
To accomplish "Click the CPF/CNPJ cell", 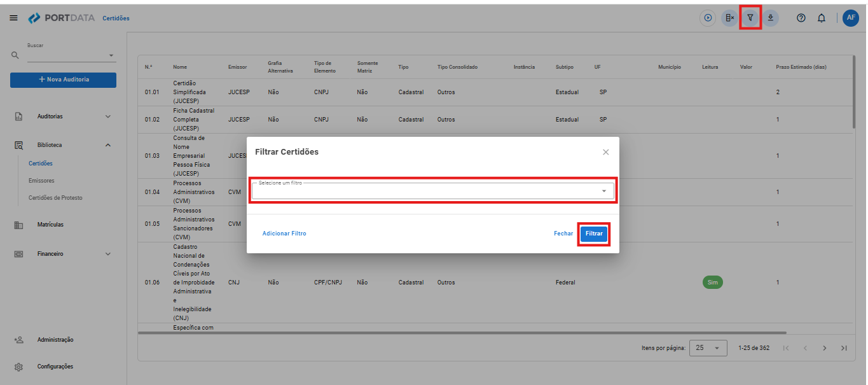I will click(328, 283).
